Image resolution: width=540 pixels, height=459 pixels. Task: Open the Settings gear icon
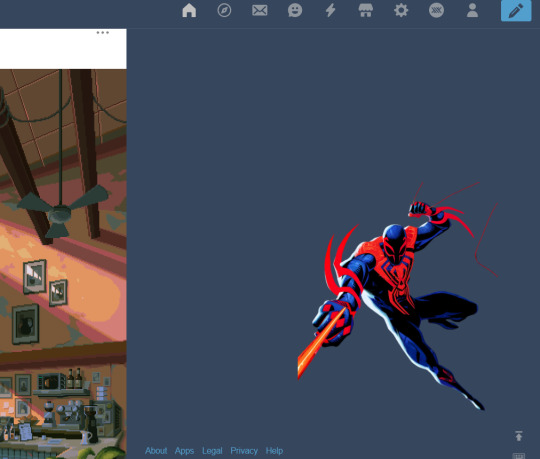(x=401, y=10)
